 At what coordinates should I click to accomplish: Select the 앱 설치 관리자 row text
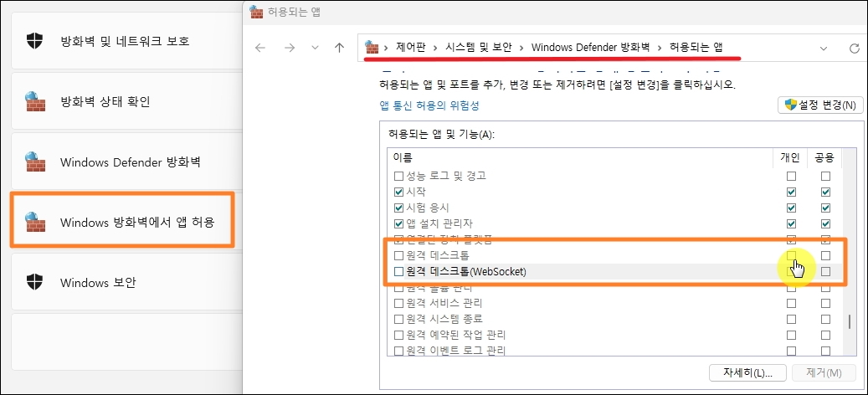click(x=439, y=224)
